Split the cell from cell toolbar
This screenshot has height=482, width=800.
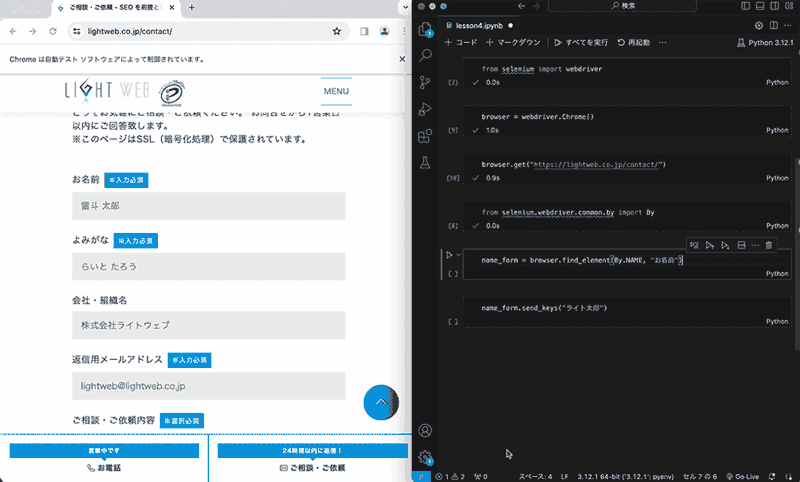[x=741, y=245]
